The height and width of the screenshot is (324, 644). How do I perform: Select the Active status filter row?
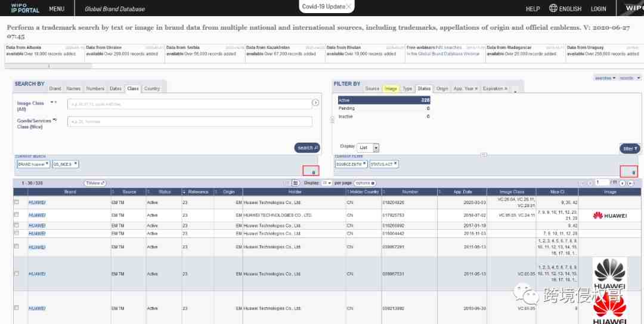click(x=384, y=100)
